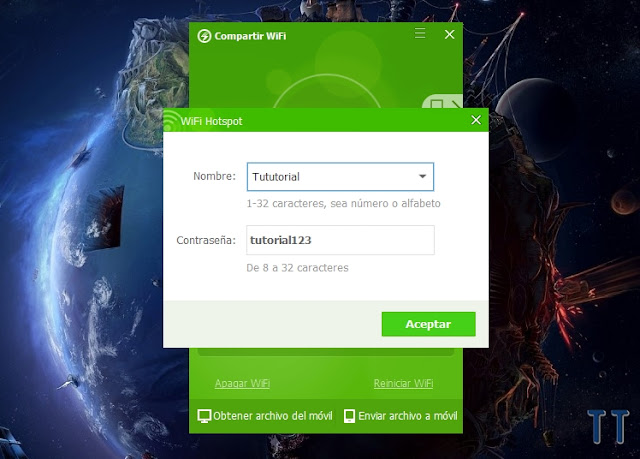Click the Apagar WiFi link
640x459 pixels.
click(242, 383)
